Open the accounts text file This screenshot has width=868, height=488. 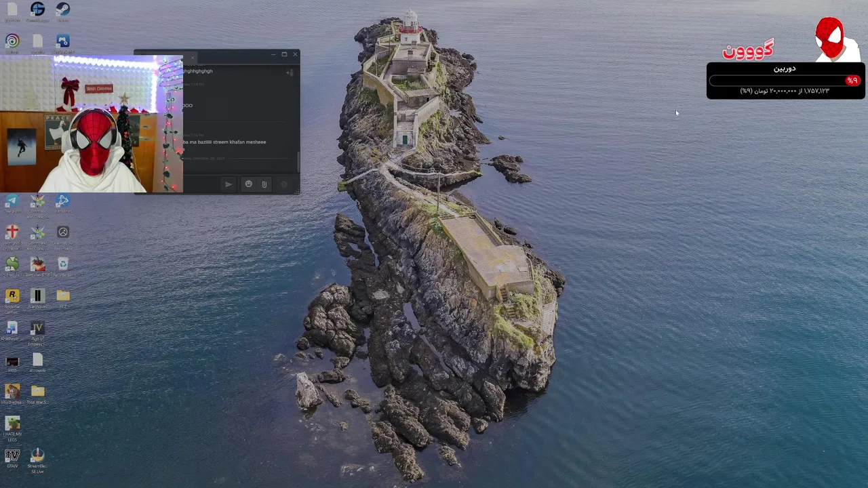point(37,362)
